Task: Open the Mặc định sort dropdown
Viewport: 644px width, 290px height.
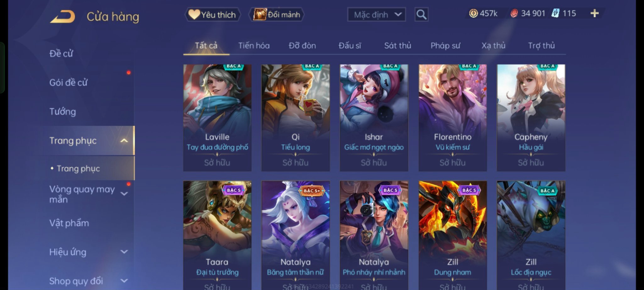Action: coord(376,14)
